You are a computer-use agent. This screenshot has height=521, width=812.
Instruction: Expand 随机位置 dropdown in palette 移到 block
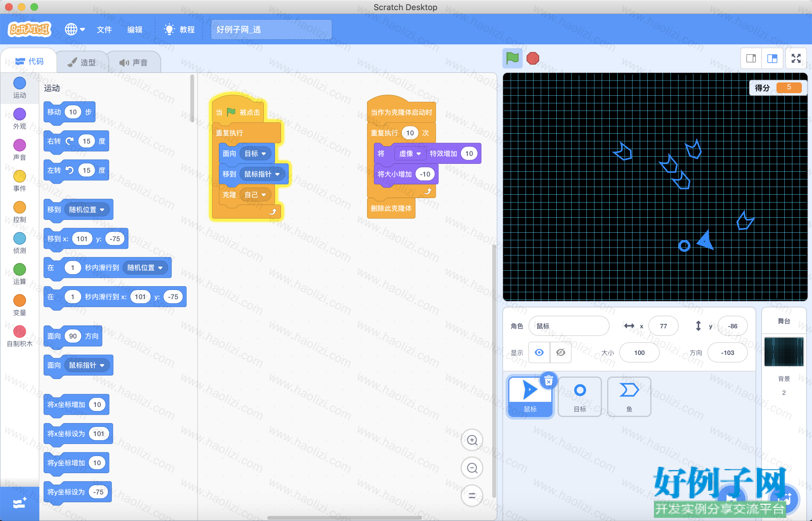point(87,210)
